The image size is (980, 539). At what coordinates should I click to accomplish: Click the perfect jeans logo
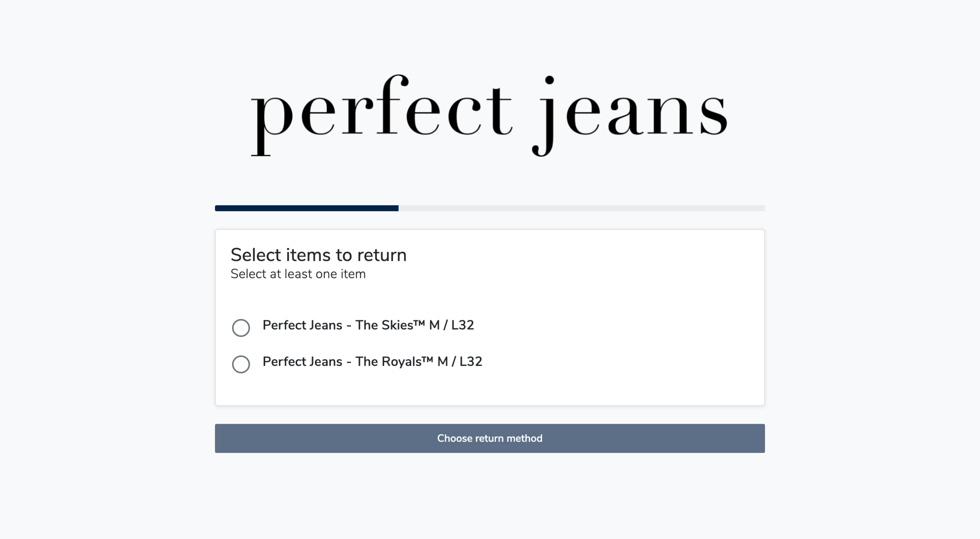tap(489, 114)
